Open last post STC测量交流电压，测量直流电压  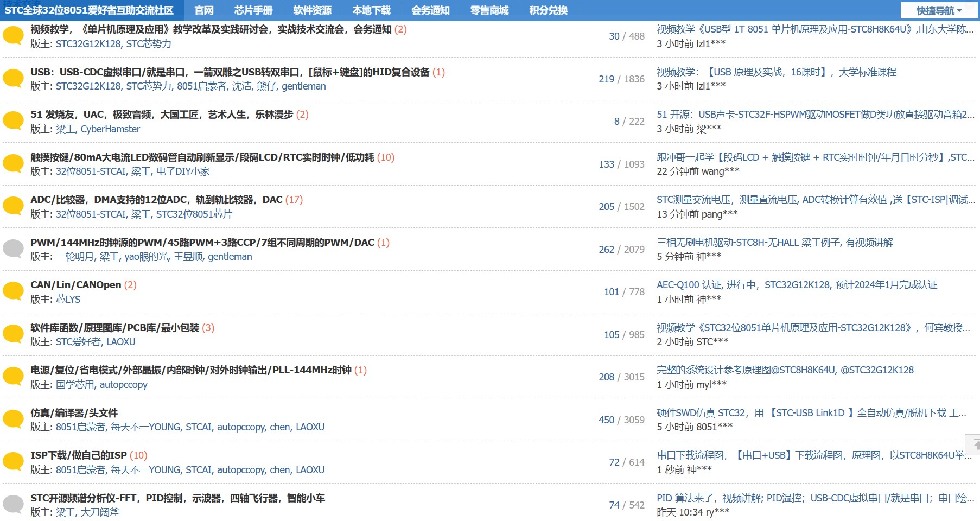click(816, 200)
